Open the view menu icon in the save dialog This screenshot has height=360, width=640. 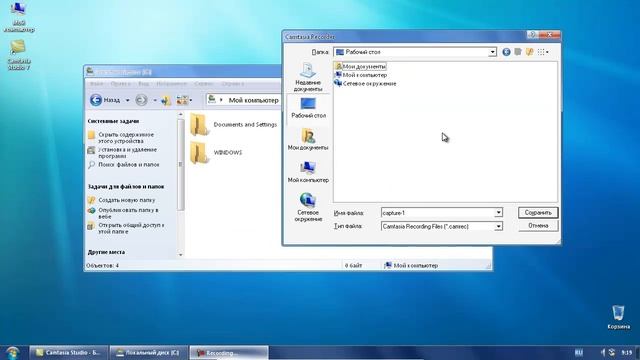point(542,52)
